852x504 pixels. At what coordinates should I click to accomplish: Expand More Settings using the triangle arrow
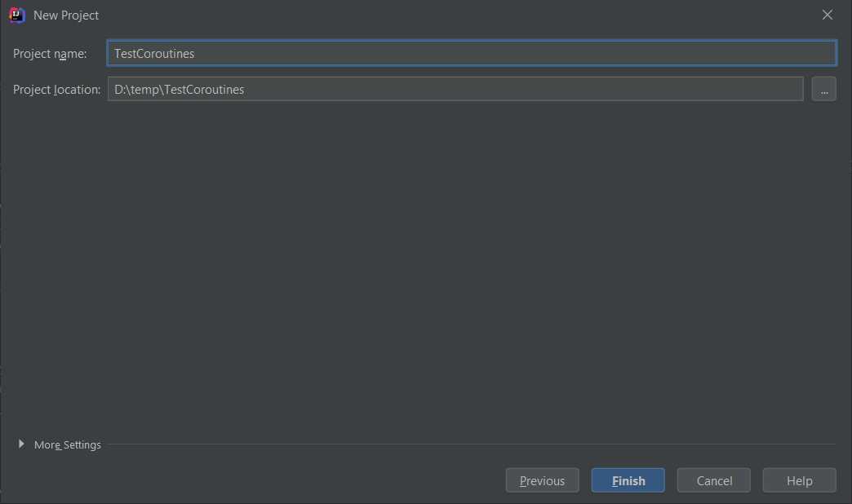pyautogui.click(x=21, y=444)
